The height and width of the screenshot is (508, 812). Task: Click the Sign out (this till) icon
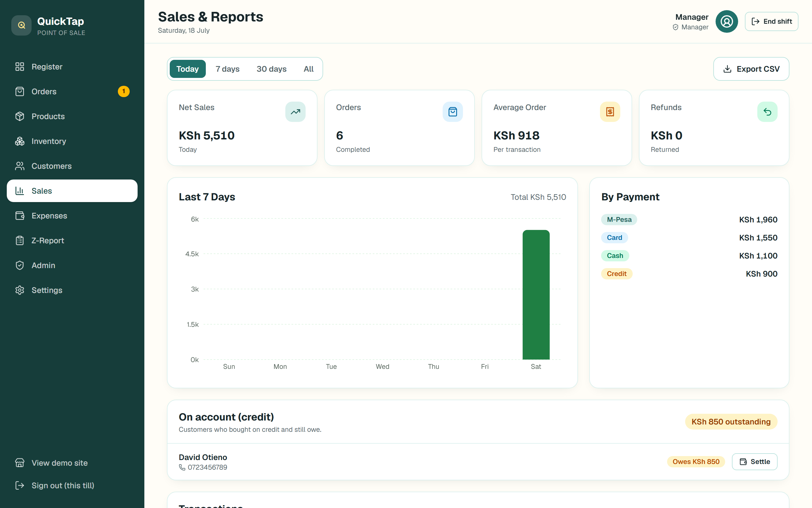(x=20, y=485)
